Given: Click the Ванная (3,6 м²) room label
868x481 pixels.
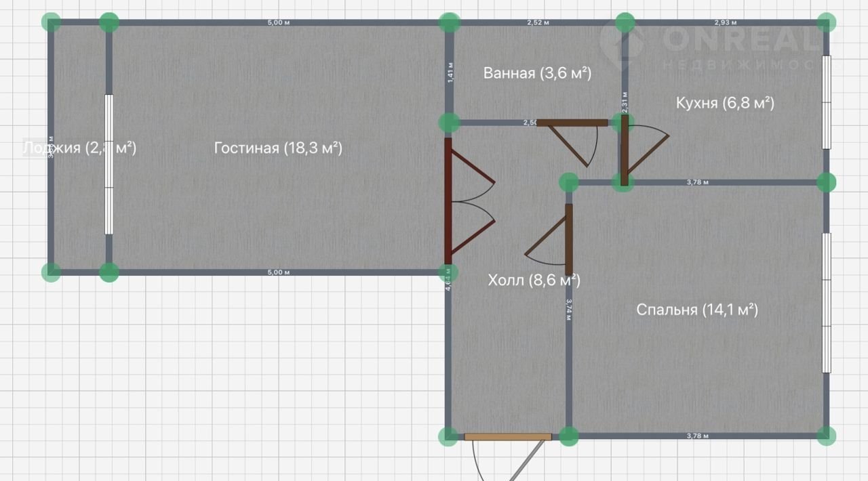Looking at the screenshot, I should pyautogui.click(x=537, y=73).
